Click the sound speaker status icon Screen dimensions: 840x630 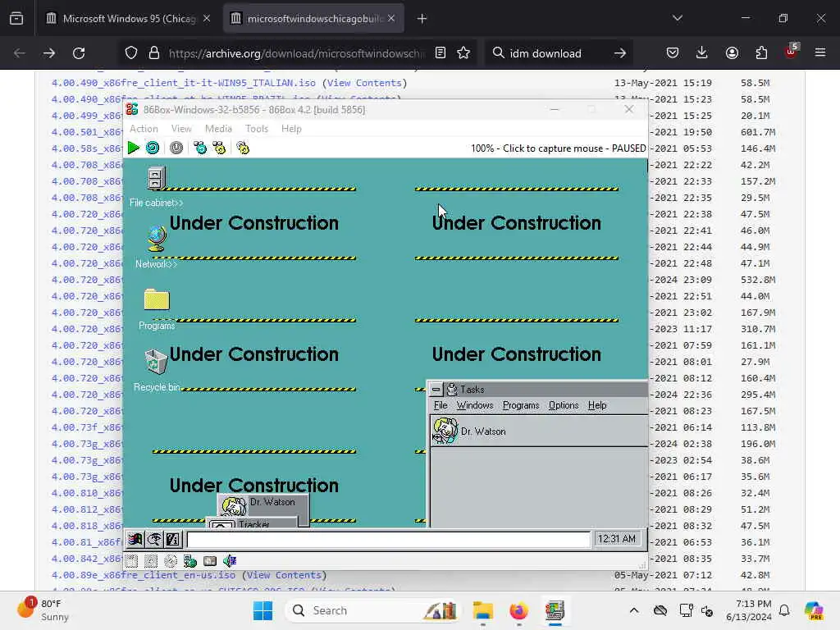click(x=230, y=561)
